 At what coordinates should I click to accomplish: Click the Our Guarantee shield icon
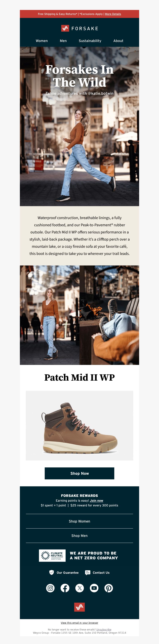52,573
